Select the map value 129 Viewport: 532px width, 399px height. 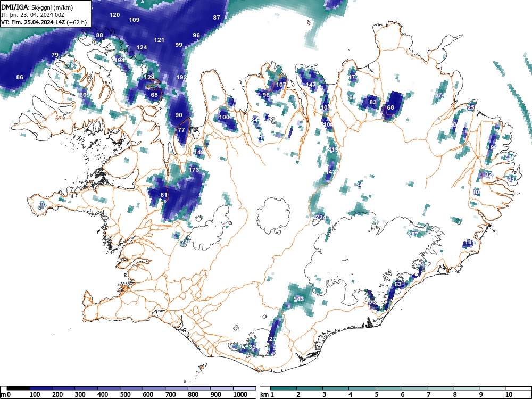149,77
